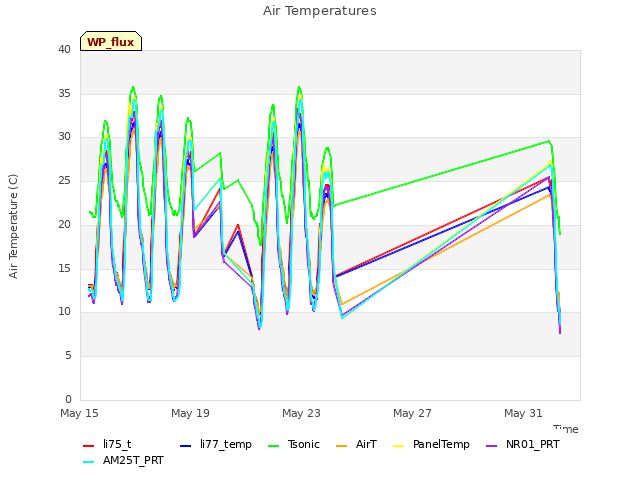The width and height of the screenshot is (640, 480).
Task: Toggle PanelTemp series in legend
Action: point(431,444)
